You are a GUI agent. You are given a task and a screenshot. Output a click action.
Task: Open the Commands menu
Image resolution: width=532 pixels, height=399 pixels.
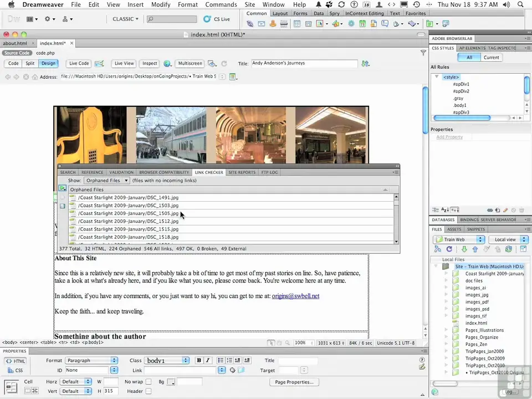click(x=221, y=4)
